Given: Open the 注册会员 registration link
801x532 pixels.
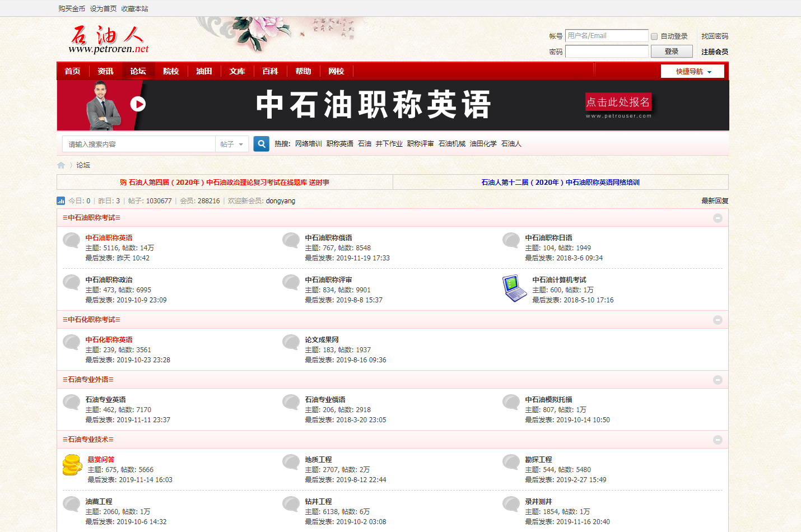Looking at the screenshot, I should click(715, 52).
